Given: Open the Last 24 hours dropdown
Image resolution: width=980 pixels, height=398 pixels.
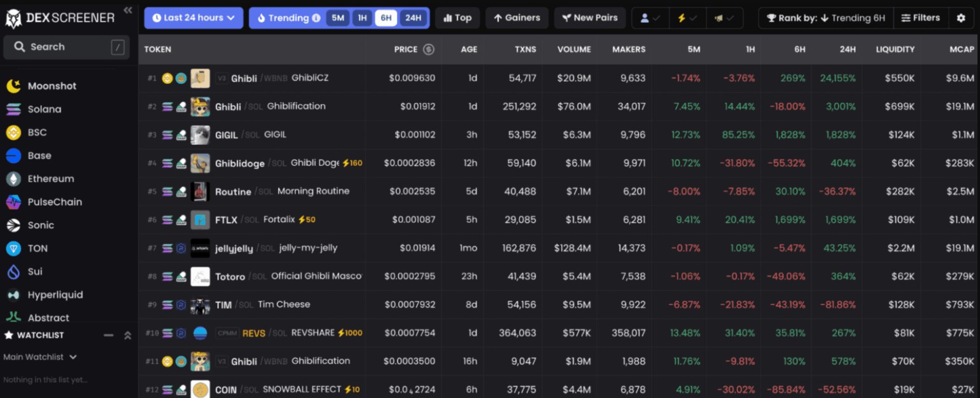Looking at the screenshot, I should coord(193,18).
